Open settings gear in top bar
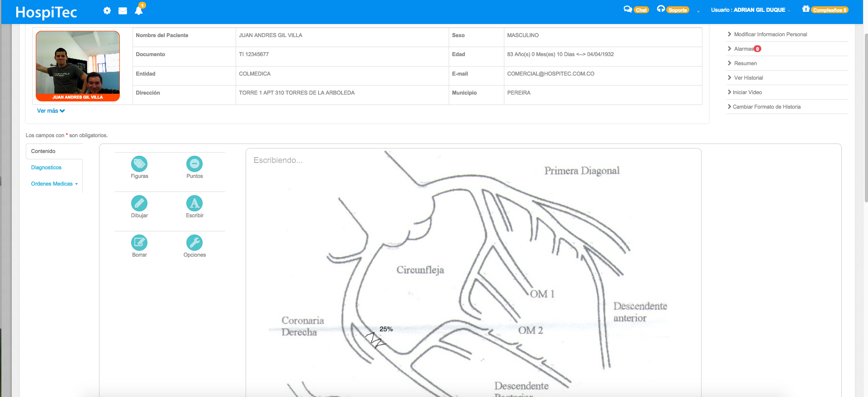868x397 pixels. 107,10
